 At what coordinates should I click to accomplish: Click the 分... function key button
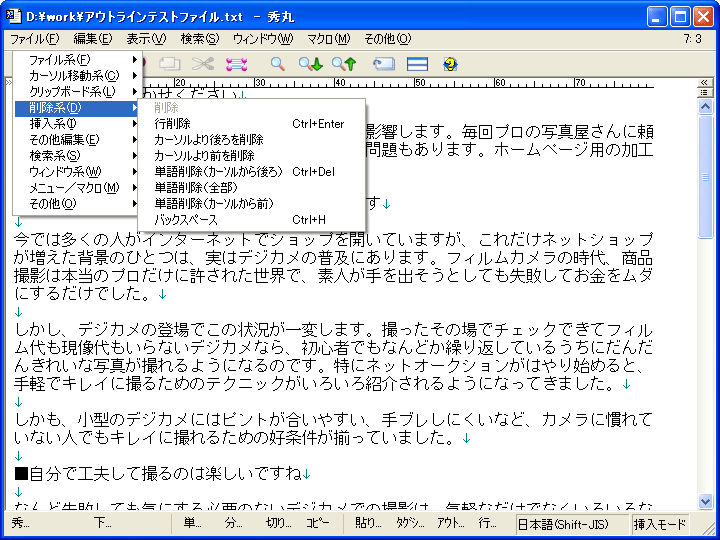pos(233,523)
